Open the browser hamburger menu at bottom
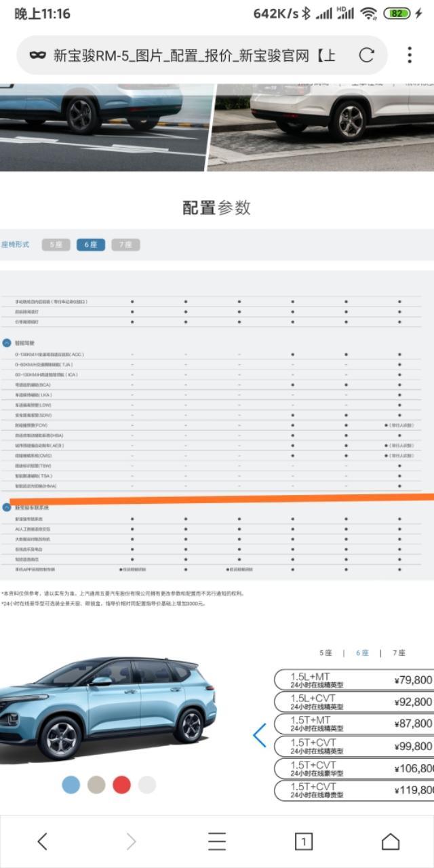Viewport: 434px width, 868px height. point(217,842)
